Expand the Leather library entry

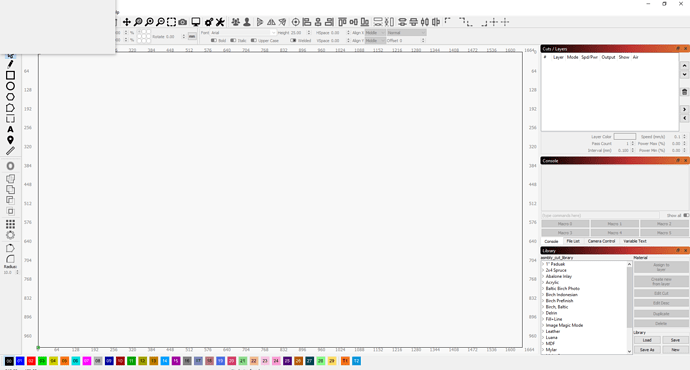tap(543, 332)
